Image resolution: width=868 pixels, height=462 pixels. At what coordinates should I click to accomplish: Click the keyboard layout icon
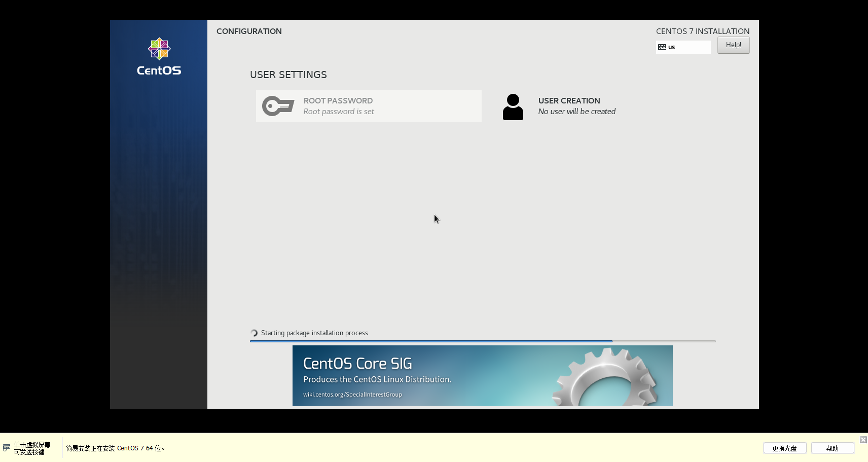662,47
